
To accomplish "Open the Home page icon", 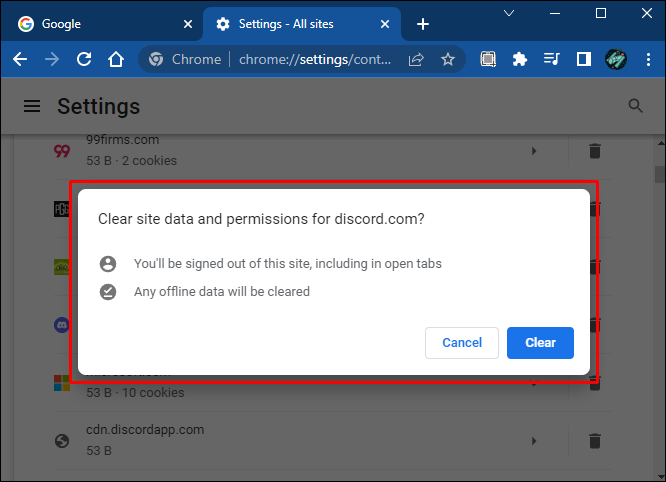I will click(116, 59).
